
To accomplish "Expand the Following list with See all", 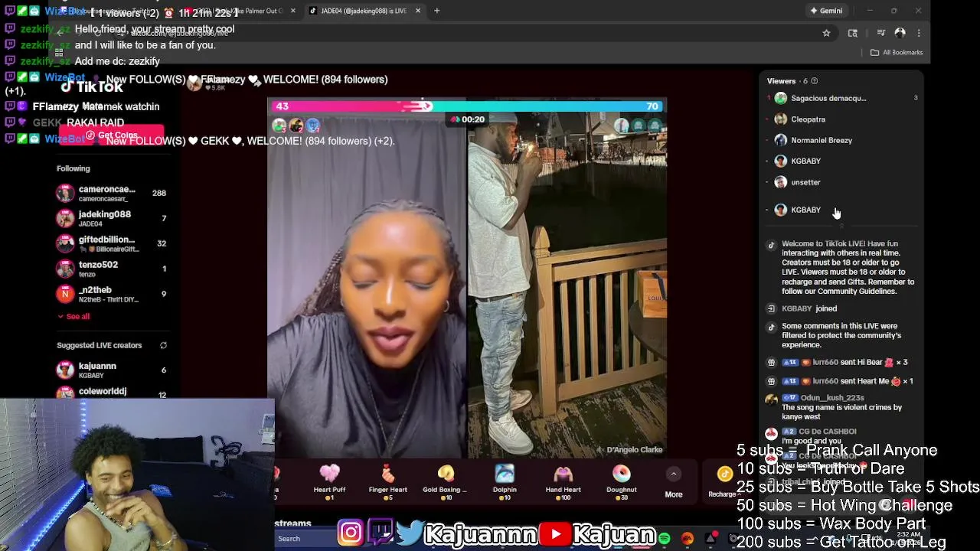I will coord(73,316).
